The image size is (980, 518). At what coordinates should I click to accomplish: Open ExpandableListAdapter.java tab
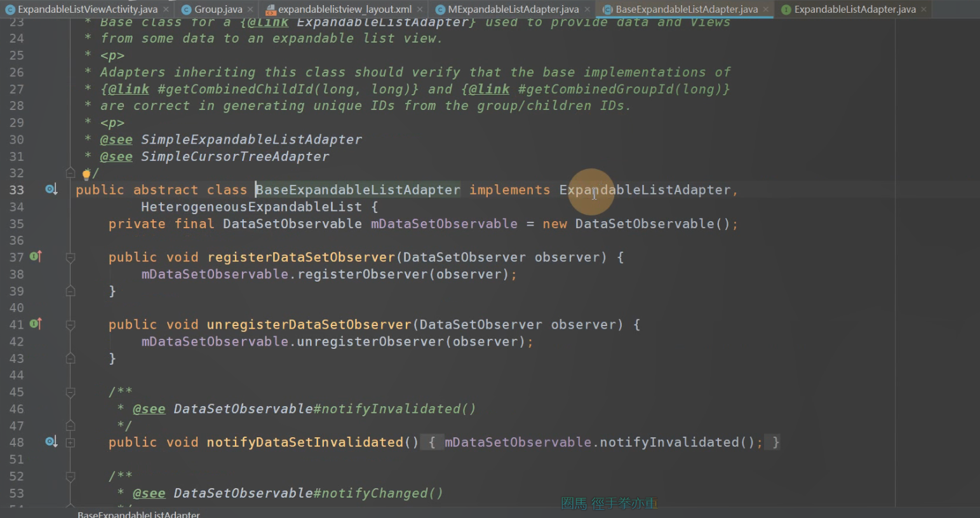(854, 9)
